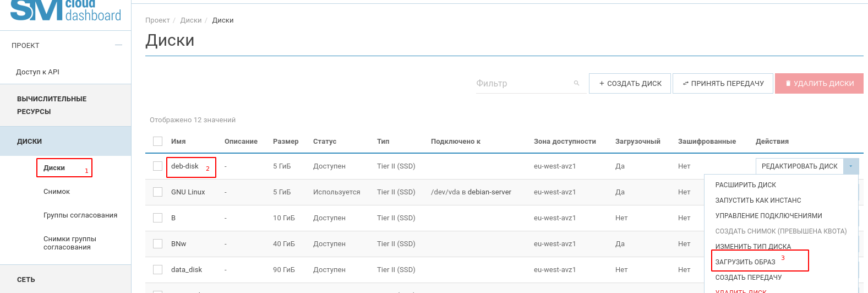Expand the Сеть sidebar section
Viewport: 868px width, 293px height.
[26, 280]
